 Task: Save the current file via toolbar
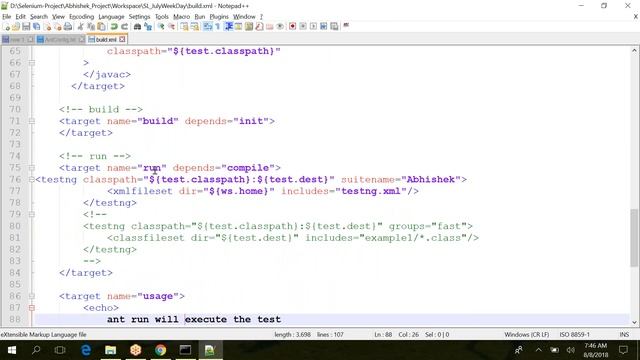point(26,26)
